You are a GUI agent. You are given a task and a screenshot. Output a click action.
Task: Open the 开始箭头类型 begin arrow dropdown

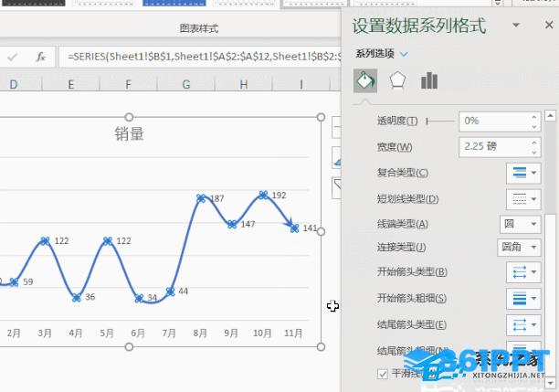coord(522,272)
